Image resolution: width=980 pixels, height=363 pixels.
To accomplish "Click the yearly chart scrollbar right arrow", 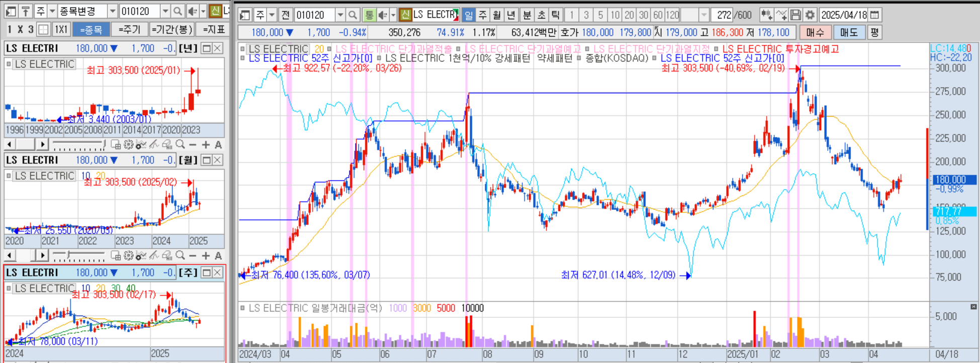I will (42, 144).
